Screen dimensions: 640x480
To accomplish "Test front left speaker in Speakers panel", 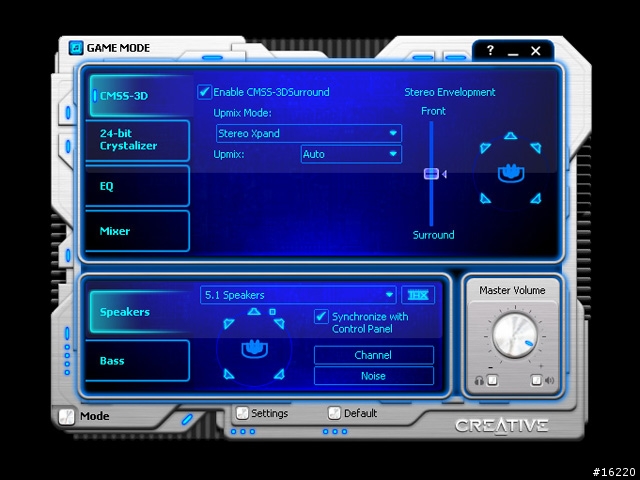I will (x=229, y=323).
